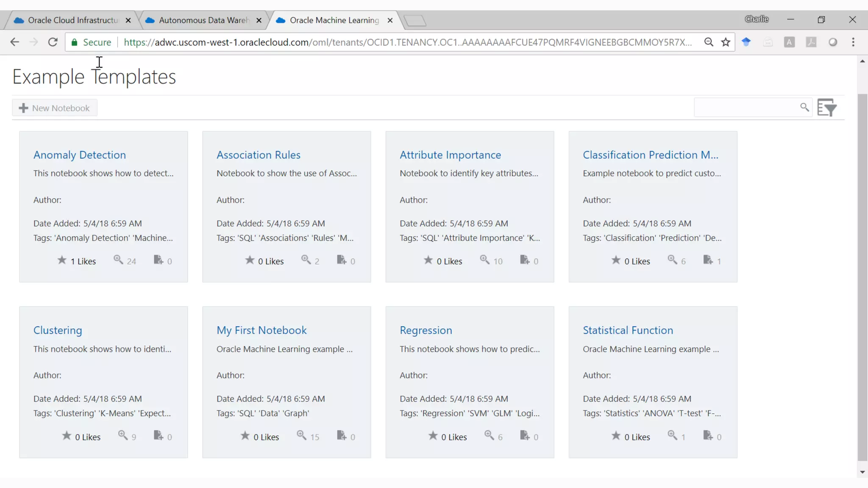Click the page vertical scrollbar down arrow
Viewport: 868px width, 488px height.
click(x=862, y=472)
